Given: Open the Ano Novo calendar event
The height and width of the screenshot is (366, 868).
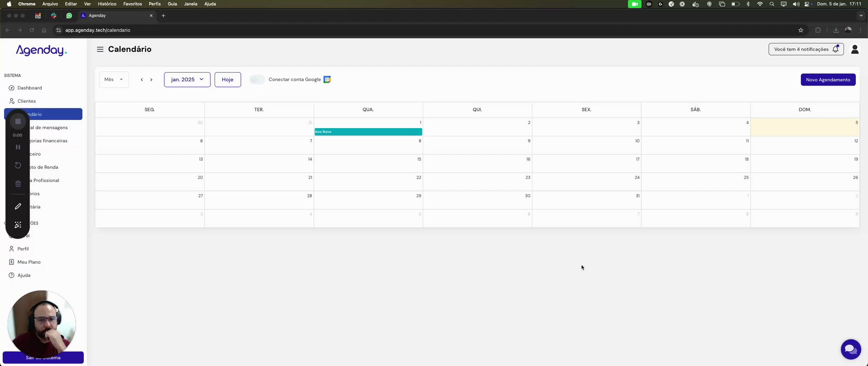Looking at the screenshot, I should pos(368,132).
